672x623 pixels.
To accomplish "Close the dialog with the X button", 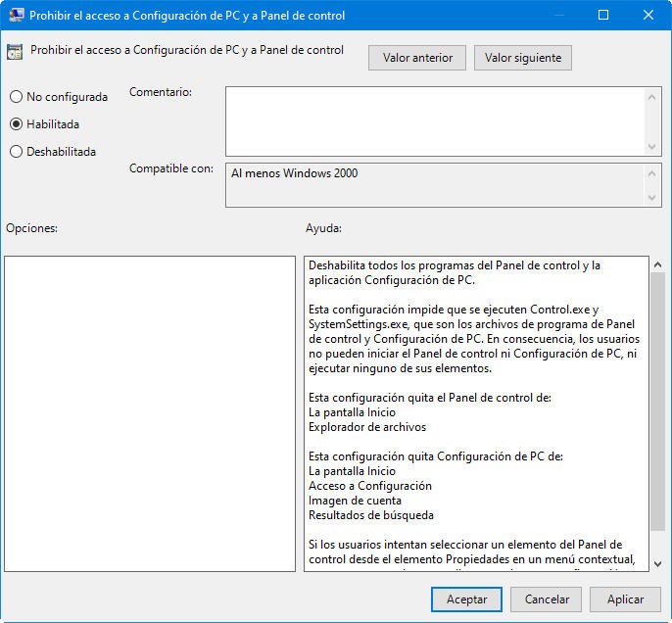I will pos(648,15).
